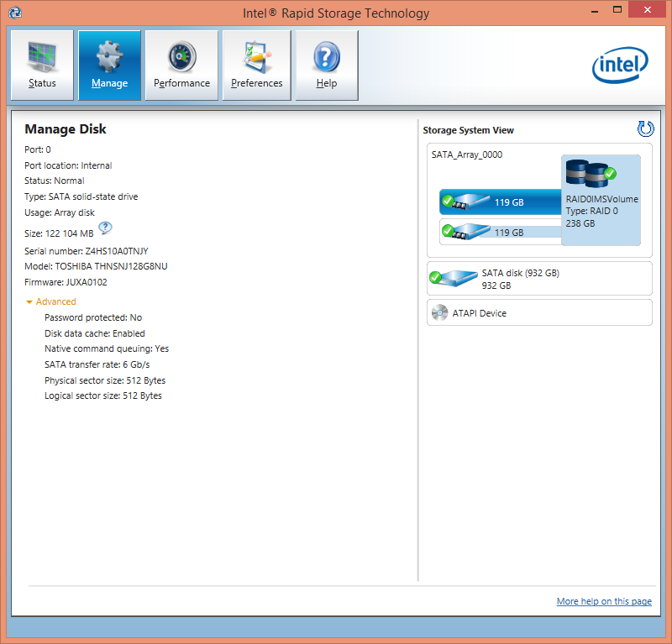The height and width of the screenshot is (644, 672).
Task: Click the Password protected: No text
Action: click(93, 317)
